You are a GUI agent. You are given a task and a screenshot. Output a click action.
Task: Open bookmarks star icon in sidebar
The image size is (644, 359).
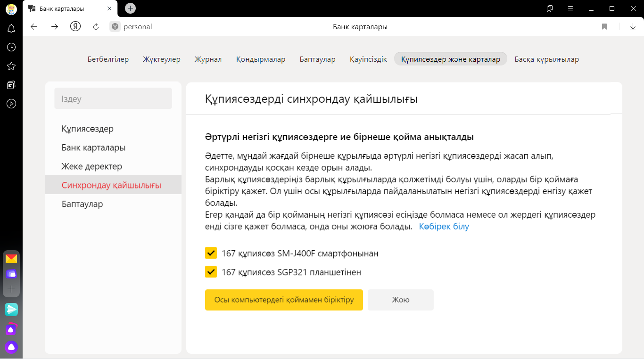11,66
